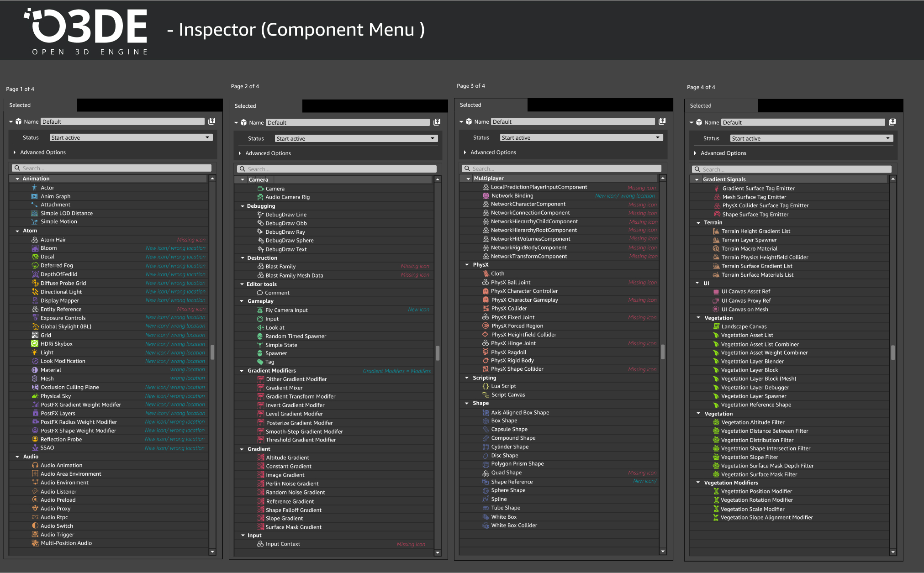This screenshot has width=924, height=573.
Task: Click the pin button next to Page 3 Name
Action: click(662, 121)
